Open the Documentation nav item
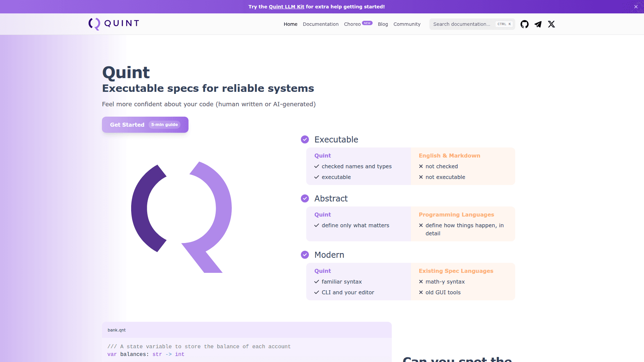Viewport: 644px width, 362px height. [x=321, y=24]
